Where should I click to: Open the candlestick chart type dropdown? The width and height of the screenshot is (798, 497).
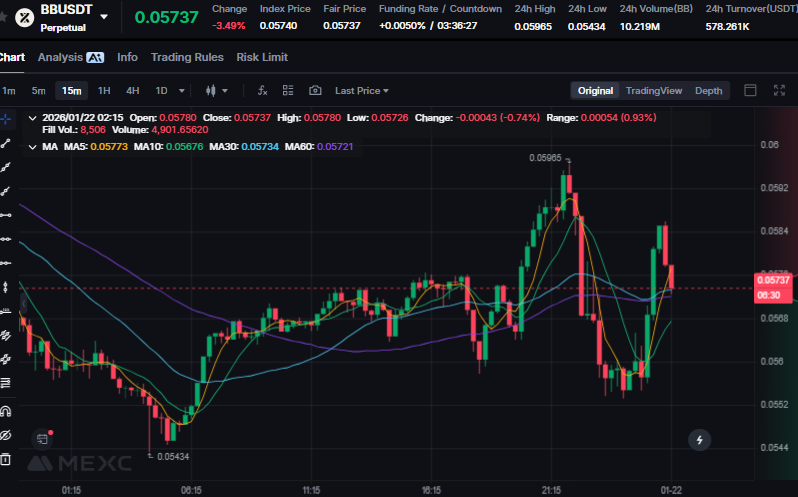tap(216, 91)
